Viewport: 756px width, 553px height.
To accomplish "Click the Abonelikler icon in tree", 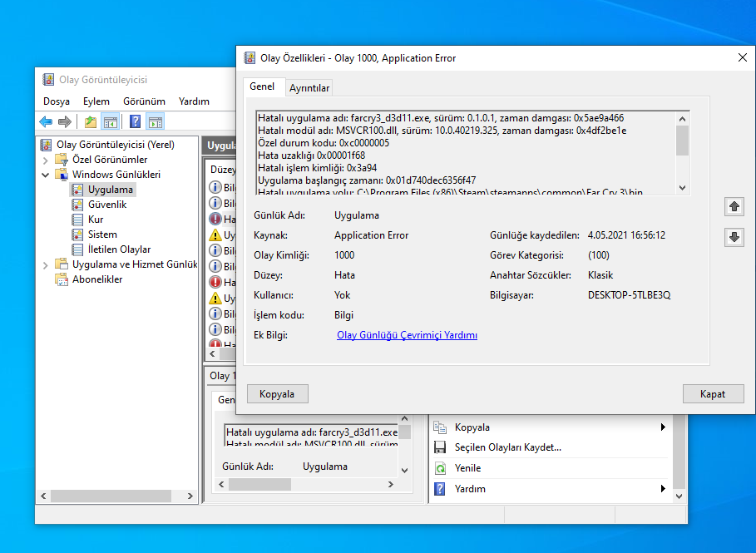I will click(62, 279).
